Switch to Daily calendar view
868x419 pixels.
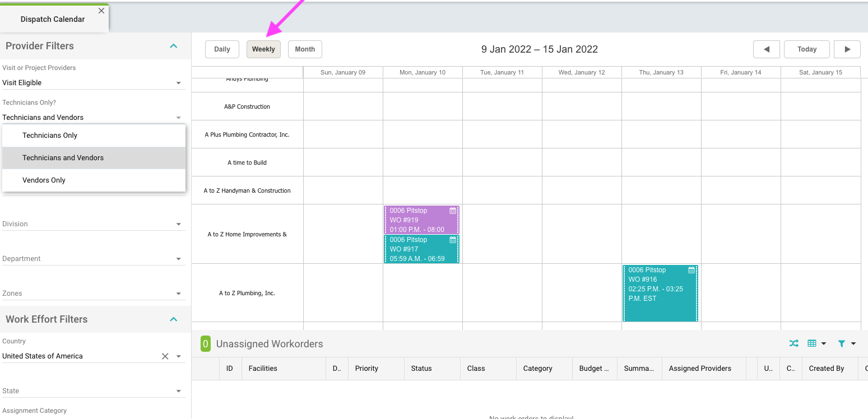click(x=222, y=49)
